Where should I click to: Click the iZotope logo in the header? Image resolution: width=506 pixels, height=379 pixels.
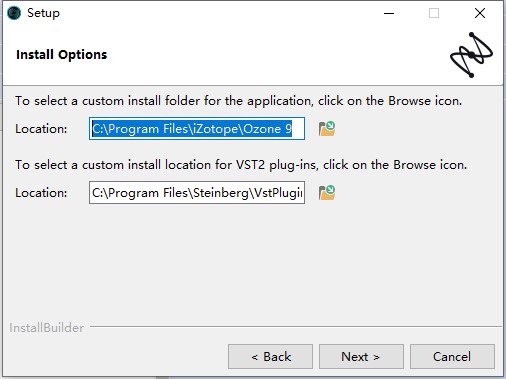tap(471, 55)
